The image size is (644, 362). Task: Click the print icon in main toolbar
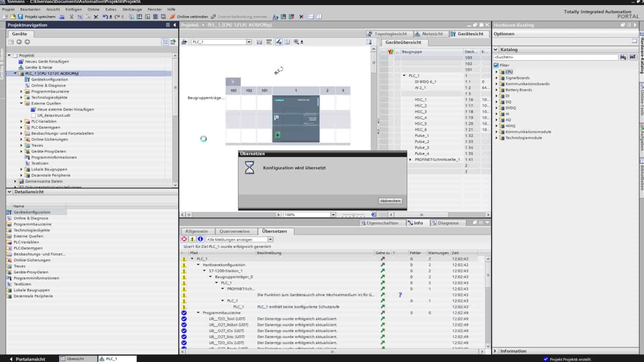coord(61,17)
